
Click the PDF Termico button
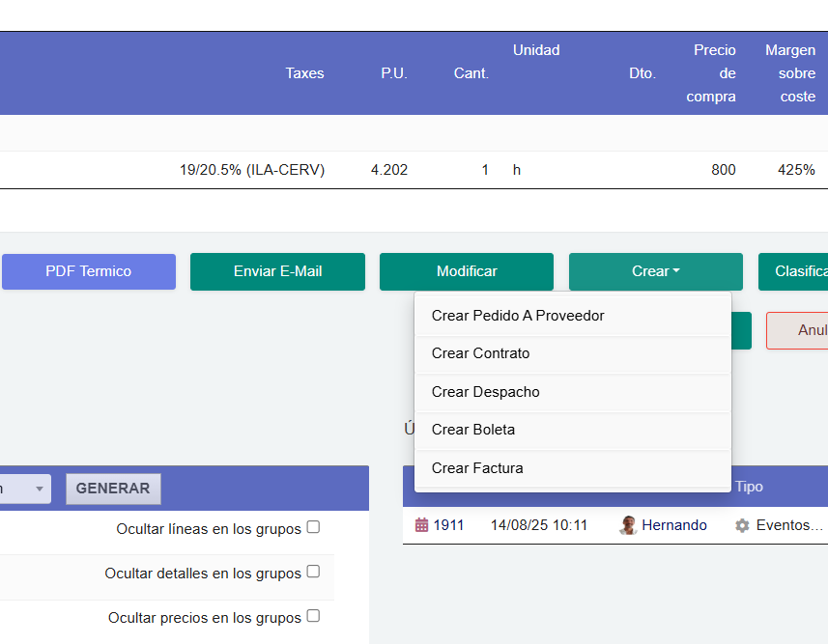[88, 271]
